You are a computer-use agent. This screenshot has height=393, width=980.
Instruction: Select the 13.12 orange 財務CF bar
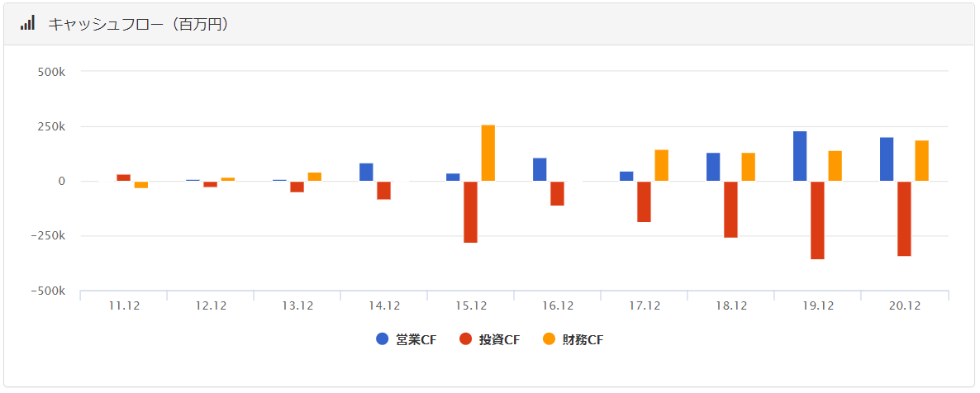click(x=314, y=177)
